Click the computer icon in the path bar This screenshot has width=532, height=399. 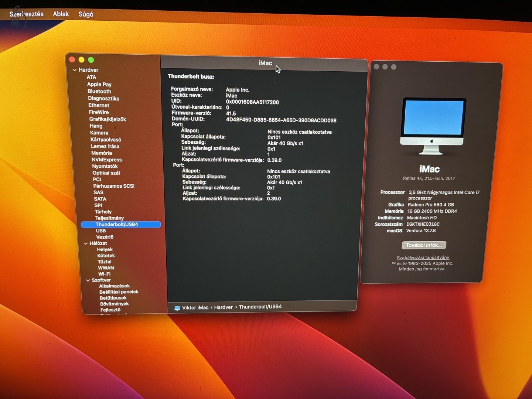(177, 308)
